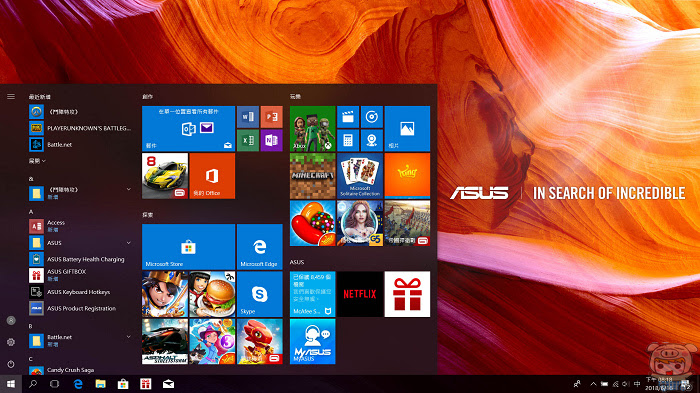Open ASUS Keyboard Hotkeys
The height and width of the screenshot is (393, 700).
tap(80, 292)
